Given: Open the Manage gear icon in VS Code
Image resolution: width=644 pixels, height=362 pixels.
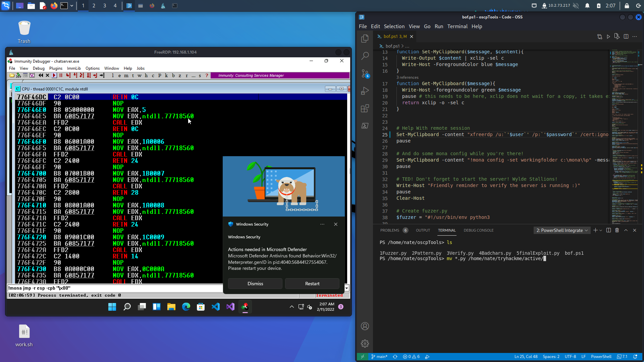Looking at the screenshot, I should pyautogui.click(x=365, y=344).
